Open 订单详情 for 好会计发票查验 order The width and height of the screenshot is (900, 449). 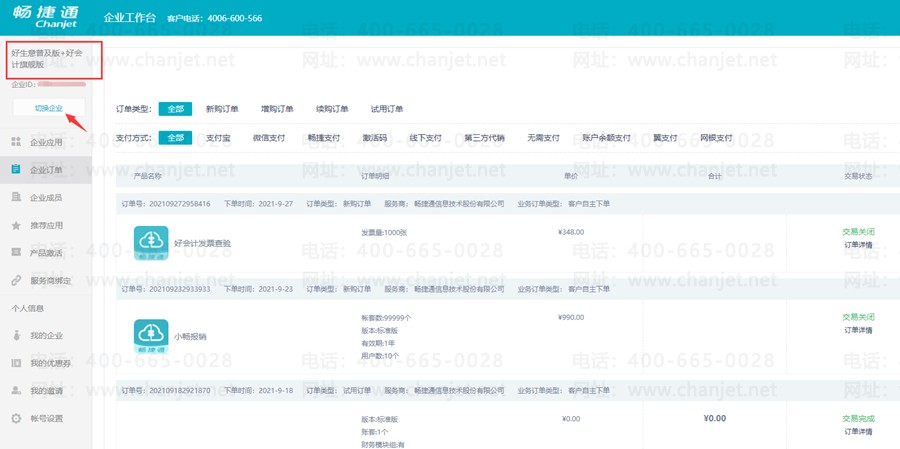[x=858, y=244]
